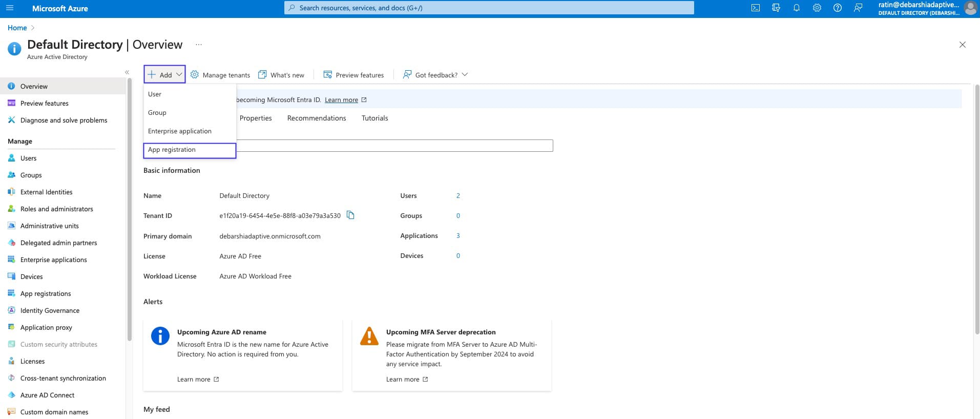Click the feedback icon in top bar
The height and width of the screenshot is (419, 980).
[858, 8]
